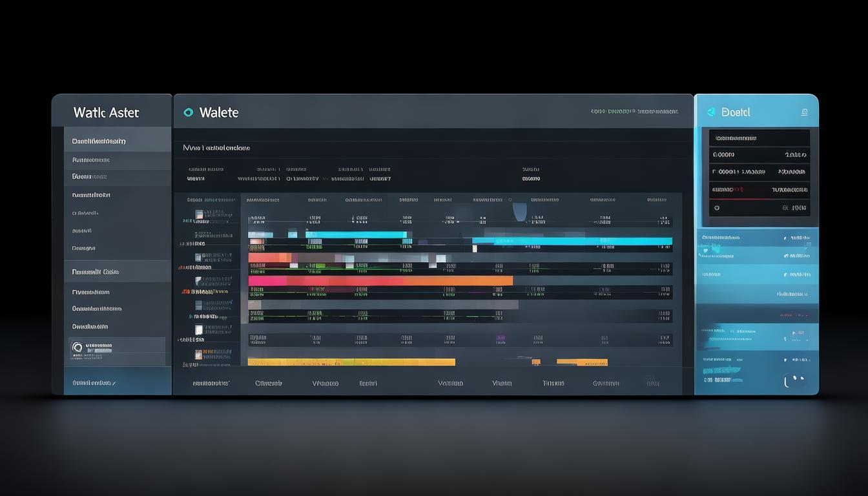Click the small circle icon in dark card's last row
Screen dimensions: 868x496
[717, 208]
